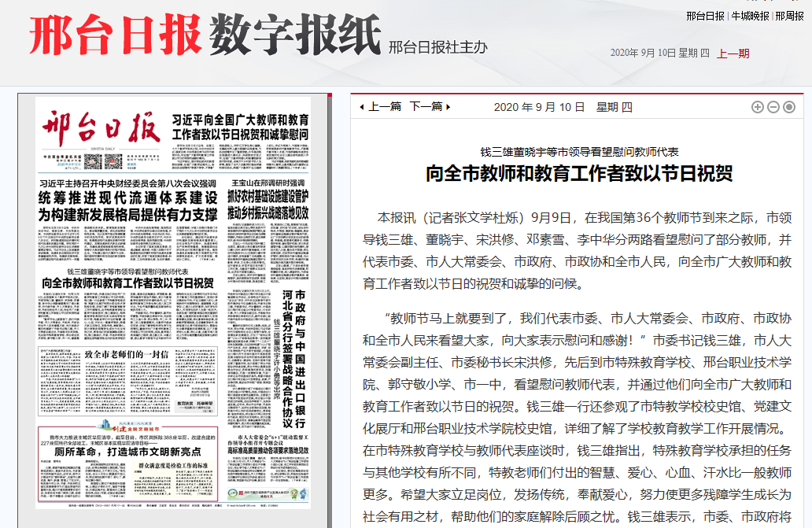
Task: Go to next article 下一篇
Action: click(x=425, y=107)
